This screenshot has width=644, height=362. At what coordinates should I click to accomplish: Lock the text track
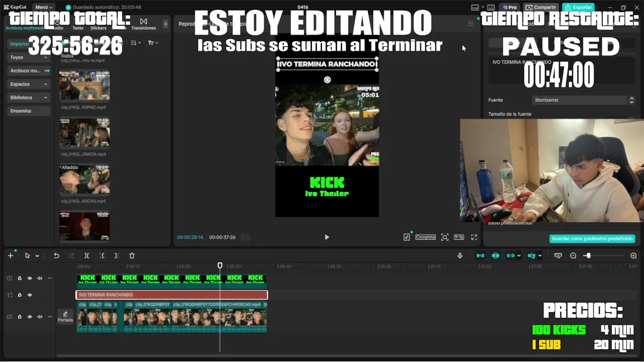[x=20, y=295]
